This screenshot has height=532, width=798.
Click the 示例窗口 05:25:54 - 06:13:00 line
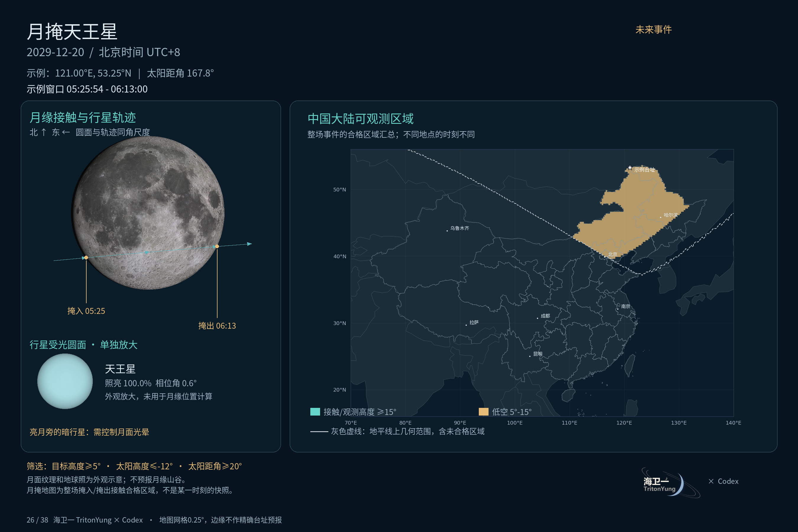pyautogui.click(x=87, y=89)
